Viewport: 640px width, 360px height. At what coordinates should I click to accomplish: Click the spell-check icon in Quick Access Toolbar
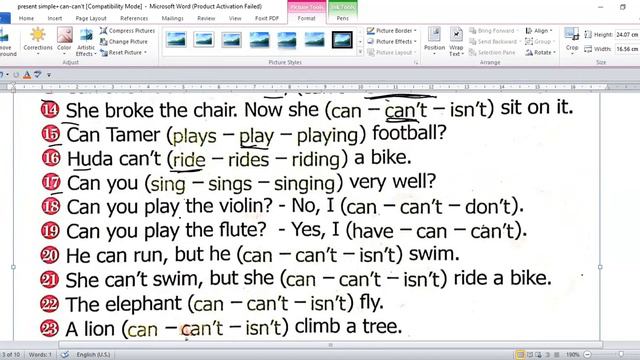point(38,75)
